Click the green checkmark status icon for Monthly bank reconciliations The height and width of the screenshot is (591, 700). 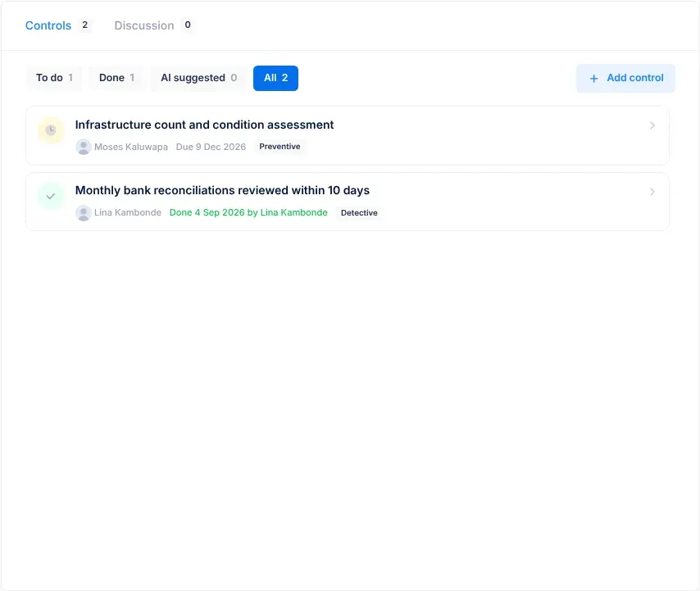[51, 196]
